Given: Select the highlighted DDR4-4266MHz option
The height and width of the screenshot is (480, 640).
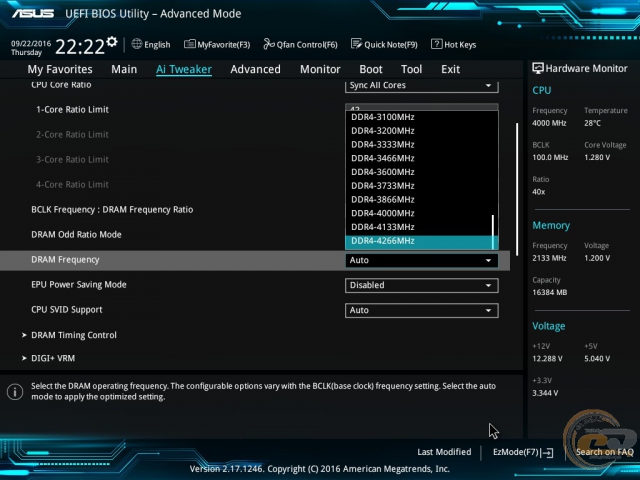Looking at the screenshot, I should 419,241.
